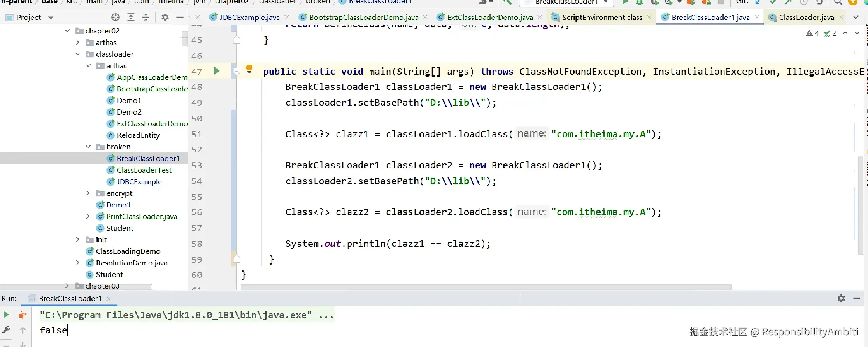Click green Run button in top toolbar

(625, 2)
